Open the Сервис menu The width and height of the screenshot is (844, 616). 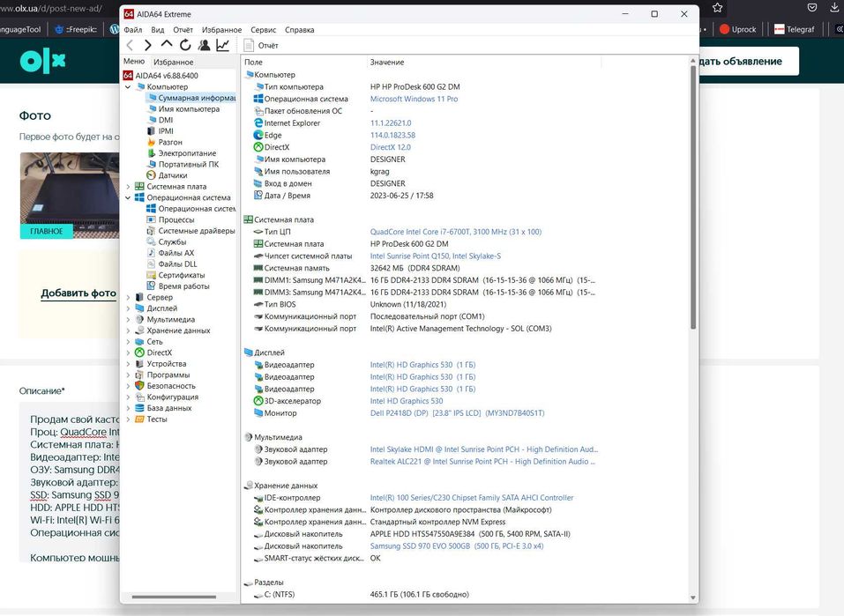(263, 30)
